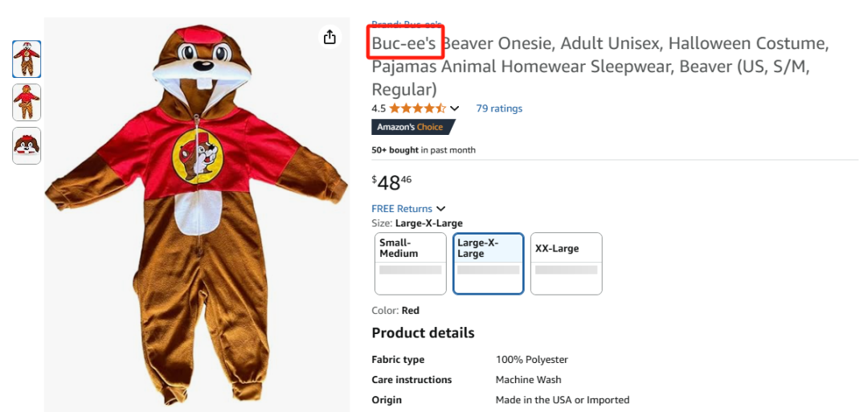The image size is (868, 412).
Task: Select the Small-Medium size option
Action: (411, 263)
